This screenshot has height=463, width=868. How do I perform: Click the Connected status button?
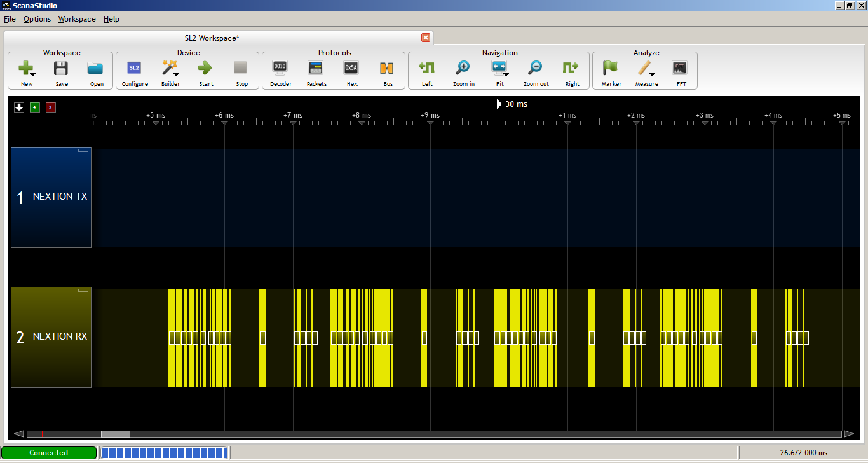tap(50, 452)
